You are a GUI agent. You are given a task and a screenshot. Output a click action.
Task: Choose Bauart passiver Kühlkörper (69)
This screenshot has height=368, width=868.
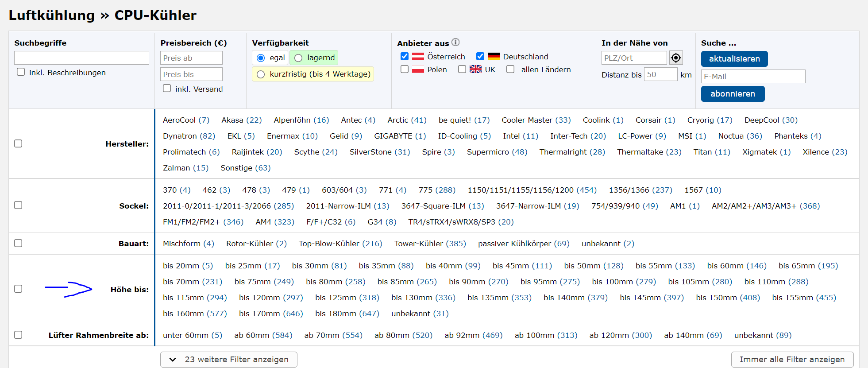[524, 244]
